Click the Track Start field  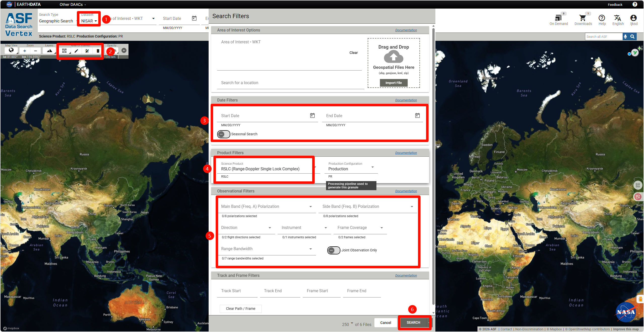point(237,291)
